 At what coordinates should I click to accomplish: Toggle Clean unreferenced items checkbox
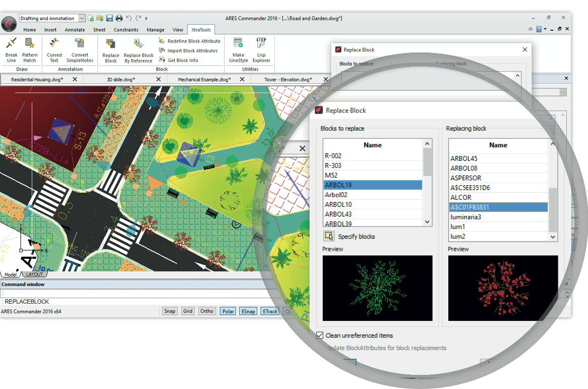click(x=320, y=335)
